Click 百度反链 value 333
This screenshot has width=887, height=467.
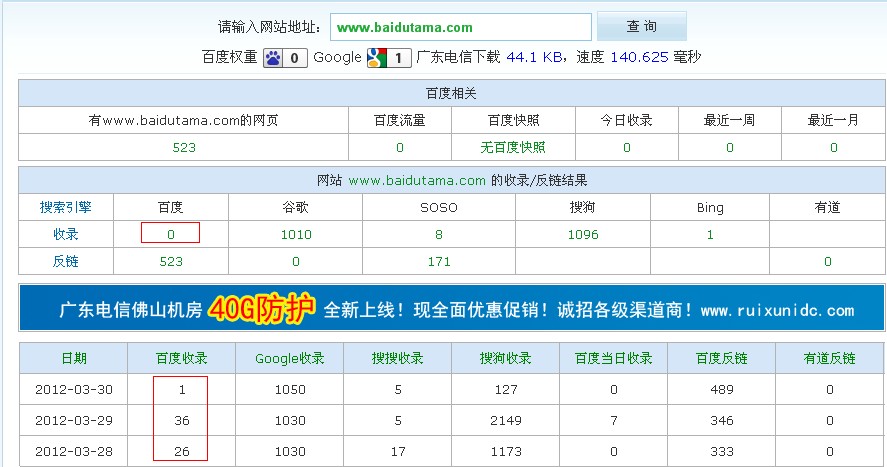coord(722,452)
